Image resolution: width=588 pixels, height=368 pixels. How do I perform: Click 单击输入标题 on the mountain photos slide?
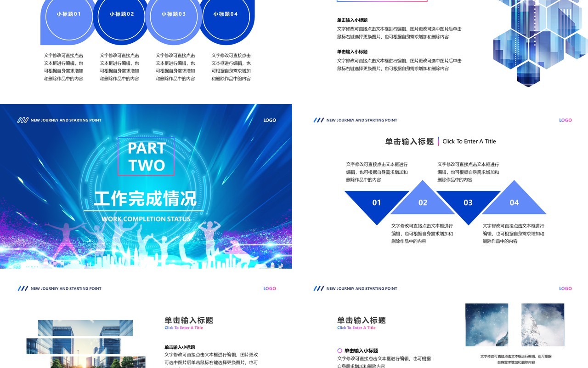pyautogui.click(x=362, y=320)
